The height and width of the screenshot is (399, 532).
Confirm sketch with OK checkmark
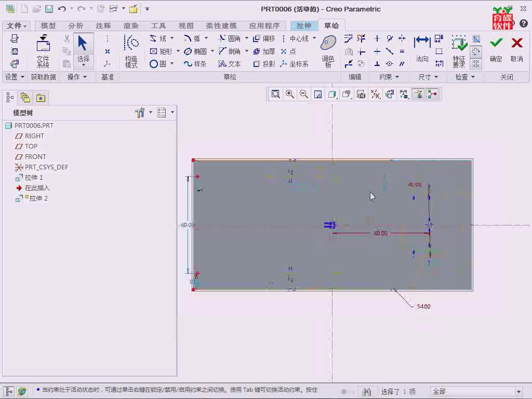coord(496,49)
